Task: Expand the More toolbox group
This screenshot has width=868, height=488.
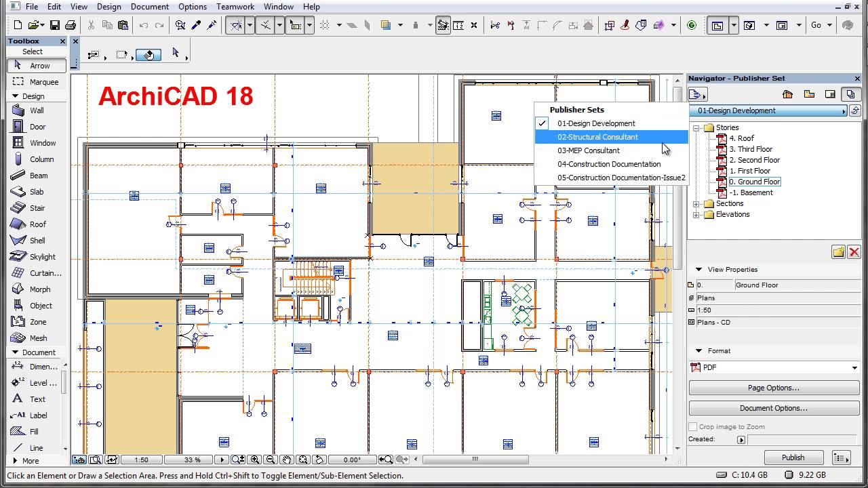Action: point(15,461)
